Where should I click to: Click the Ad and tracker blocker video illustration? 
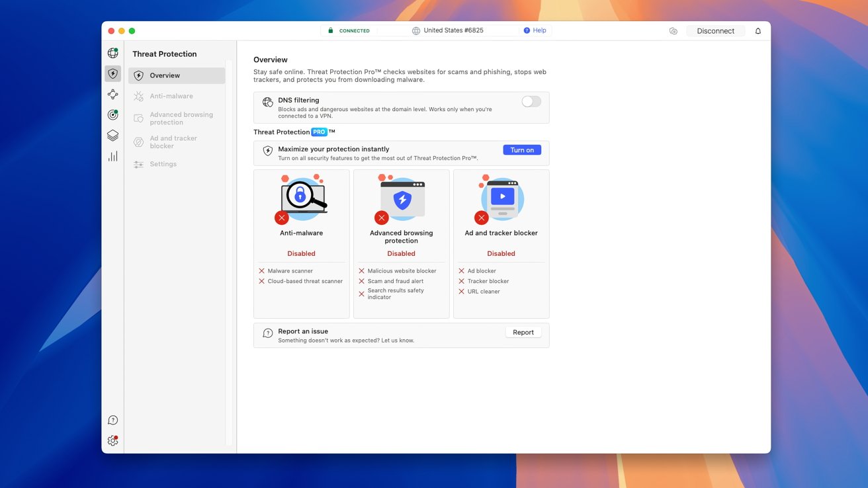(502, 198)
